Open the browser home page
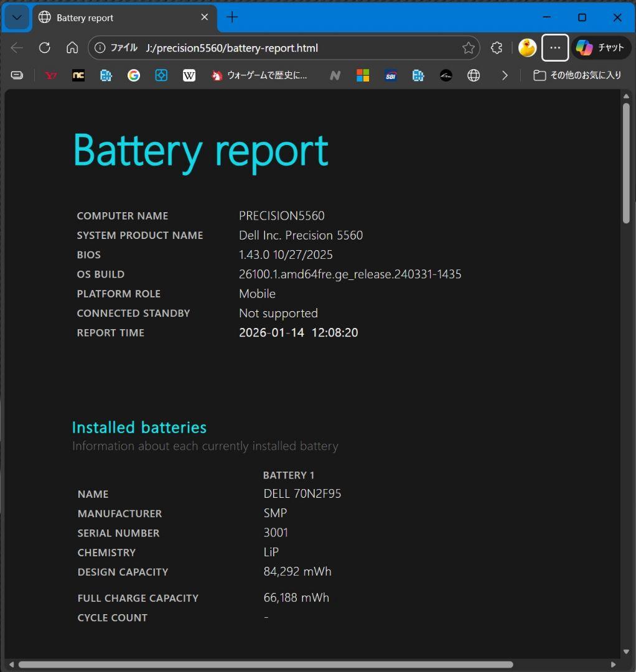636x672 pixels. pyautogui.click(x=72, y=48)
